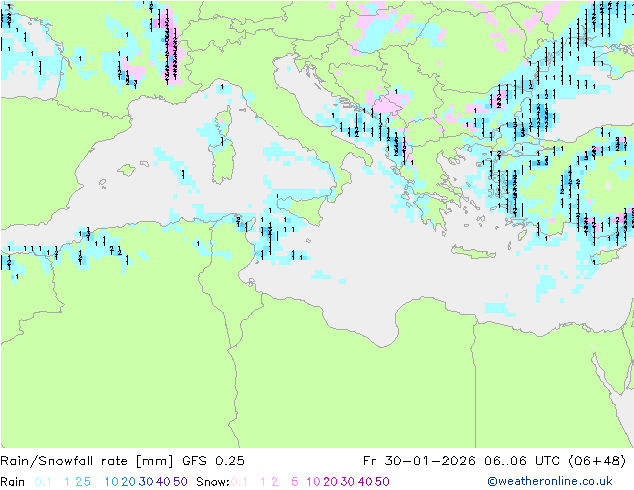Select rain legend value 0.1
This screenshot has height=490, width=634.
click(x=43, y=482)
